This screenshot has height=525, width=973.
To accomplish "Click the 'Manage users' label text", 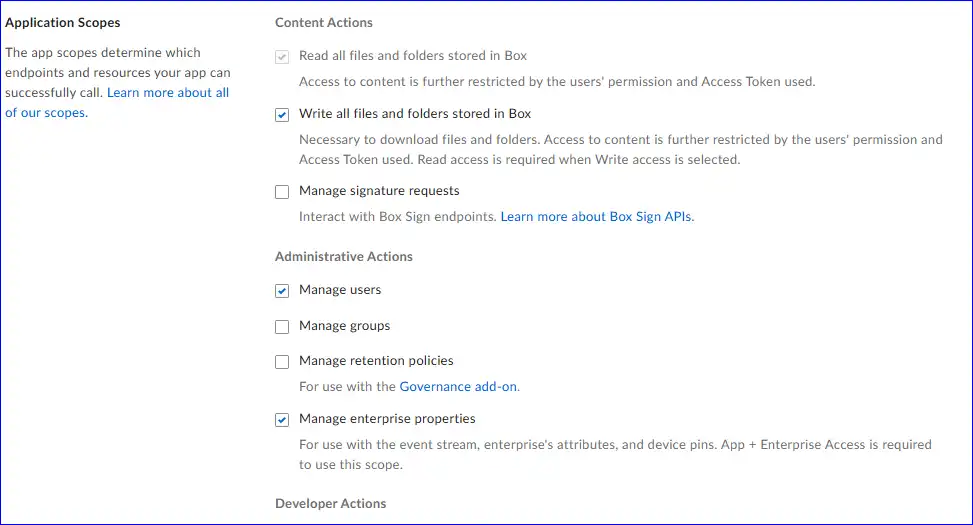I will 340,290.
